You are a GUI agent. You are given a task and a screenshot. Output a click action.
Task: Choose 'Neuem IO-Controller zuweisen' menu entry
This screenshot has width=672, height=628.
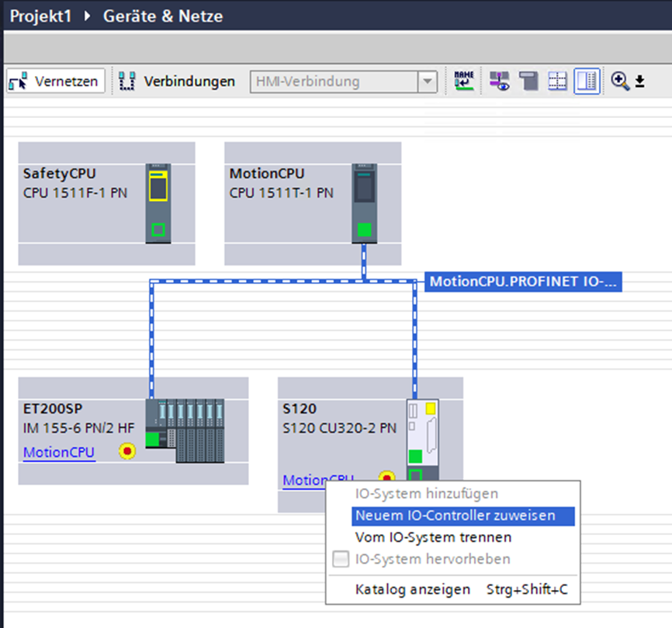455,515
